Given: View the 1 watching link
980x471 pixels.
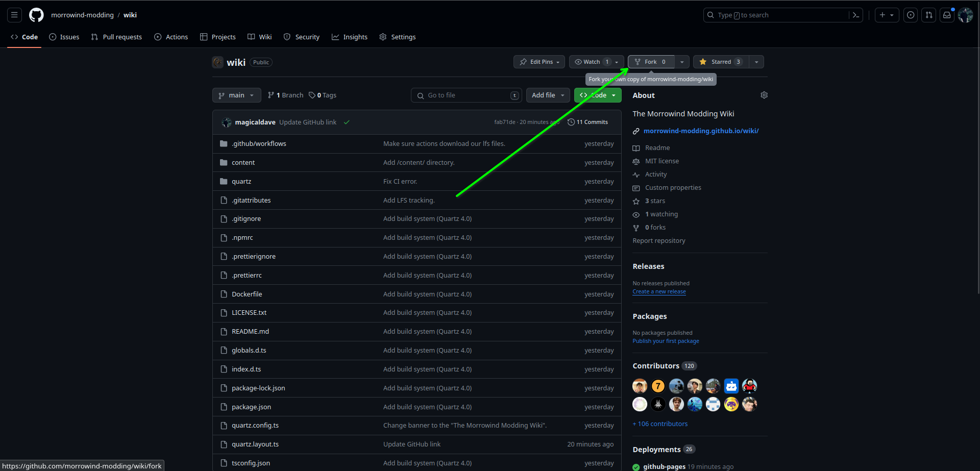Looking at the screenshot, I should click(x=655, y=214).
